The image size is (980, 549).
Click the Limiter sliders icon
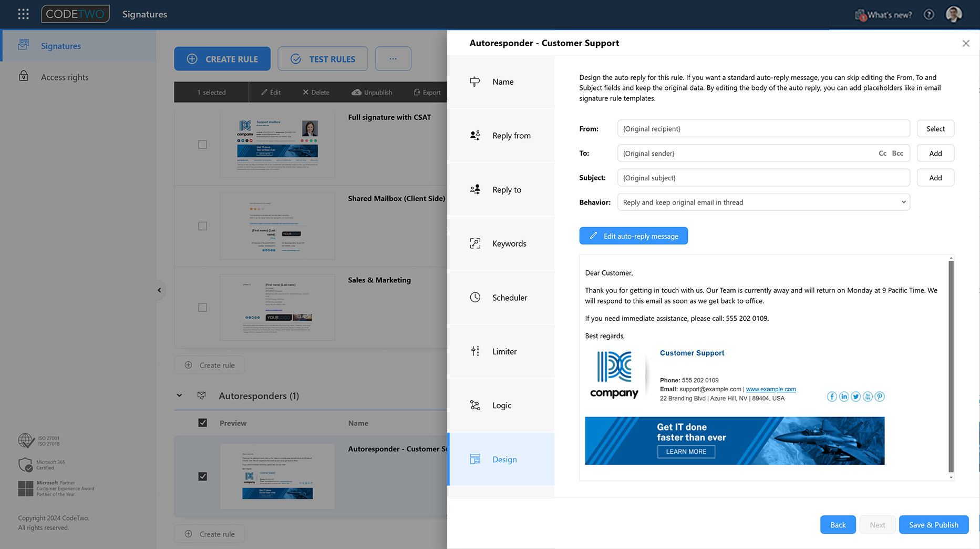coord(475,351)
